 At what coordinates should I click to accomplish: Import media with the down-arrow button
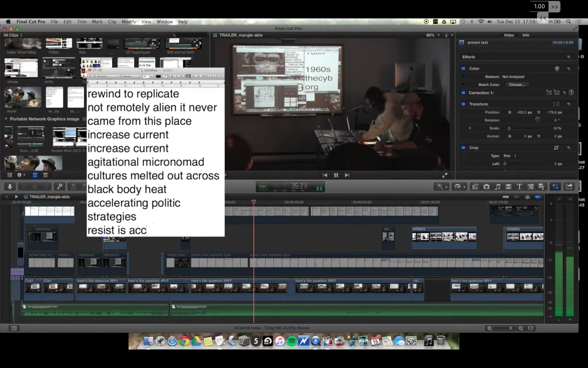(10, 186)
